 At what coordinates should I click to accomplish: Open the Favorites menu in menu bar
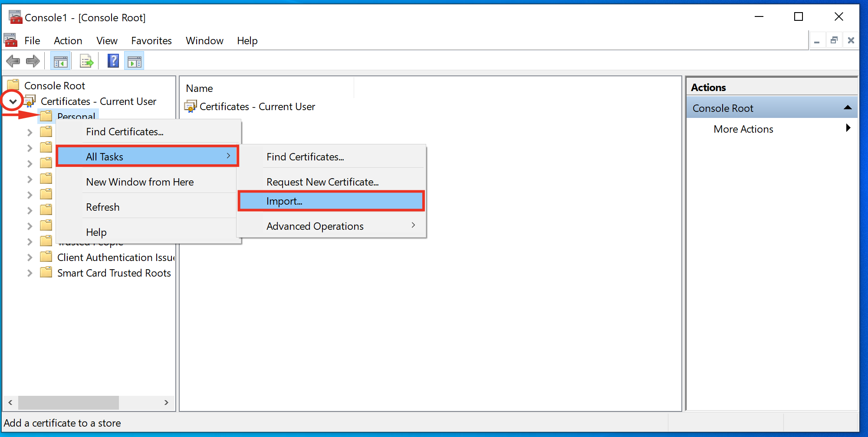tap(151, 41)
